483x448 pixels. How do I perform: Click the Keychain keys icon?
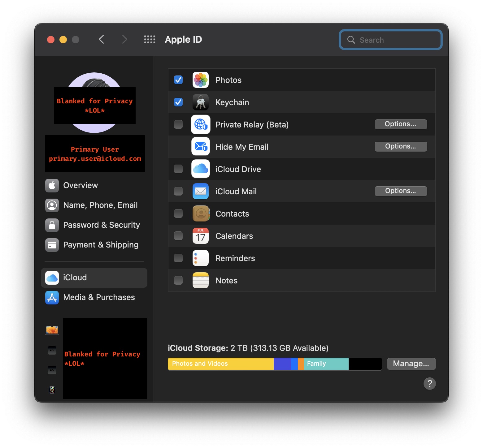point(201,102)
